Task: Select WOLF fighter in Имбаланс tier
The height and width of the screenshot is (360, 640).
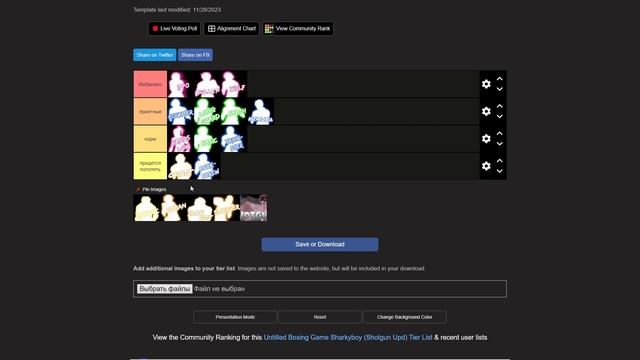Action: tap(234, 84)
